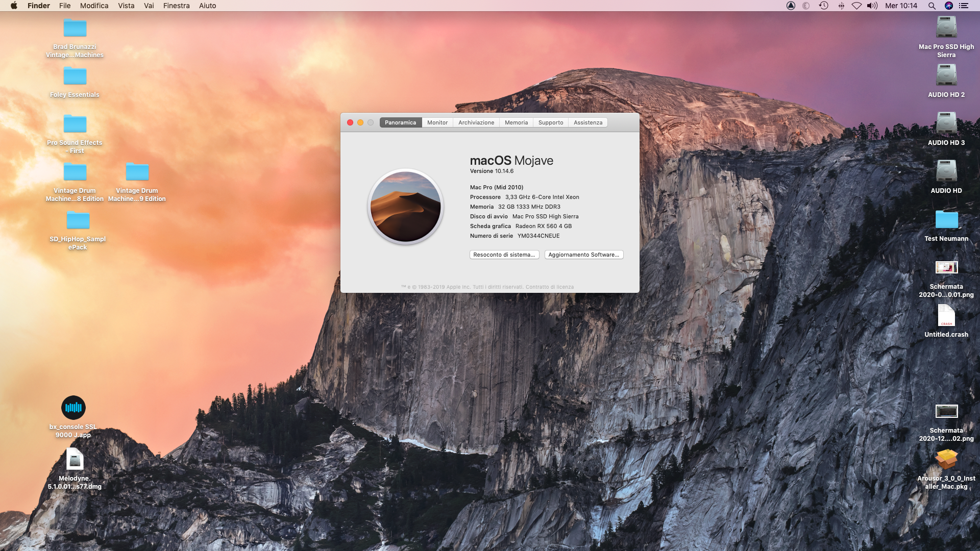Open the Finestra menu
The width and height of the screenshot is (980, 551).
(177, 6)
